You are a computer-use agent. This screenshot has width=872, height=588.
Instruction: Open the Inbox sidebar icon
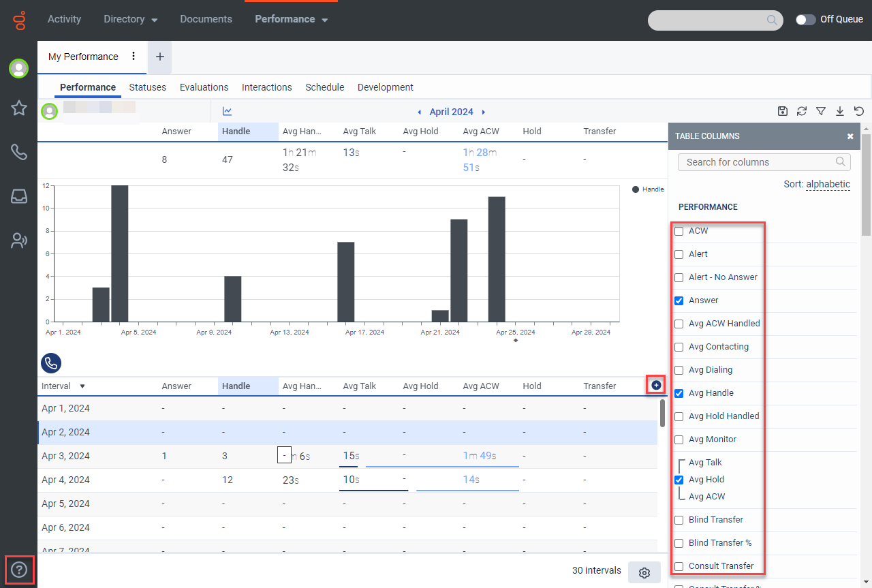[19, 196]
